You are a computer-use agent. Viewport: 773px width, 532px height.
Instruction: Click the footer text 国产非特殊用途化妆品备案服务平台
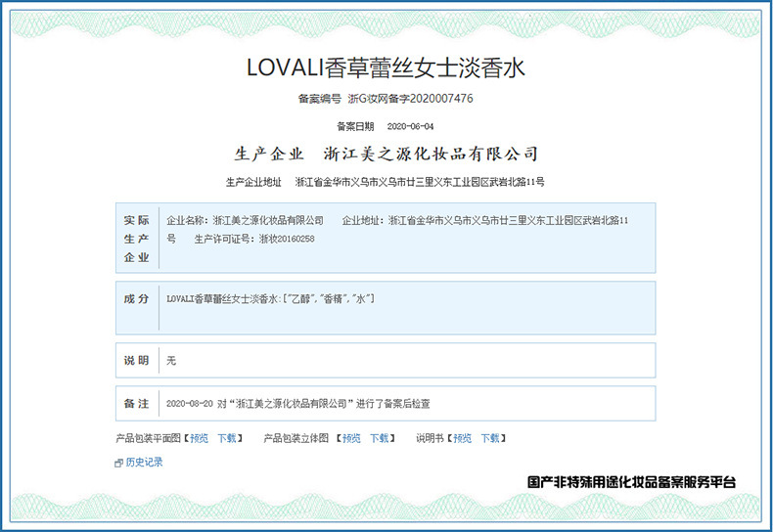coord(631,482)
